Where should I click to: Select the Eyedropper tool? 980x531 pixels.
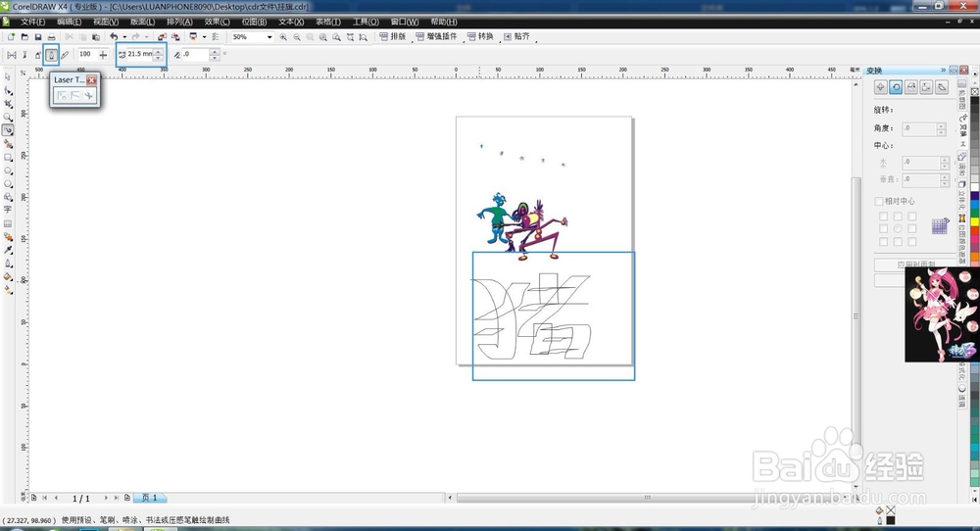point(8,250)
